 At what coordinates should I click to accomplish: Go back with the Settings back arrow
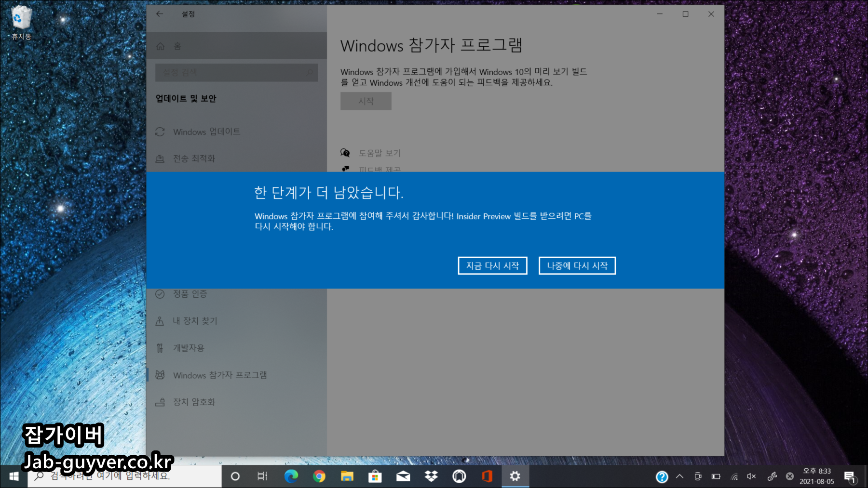[160, 14]
